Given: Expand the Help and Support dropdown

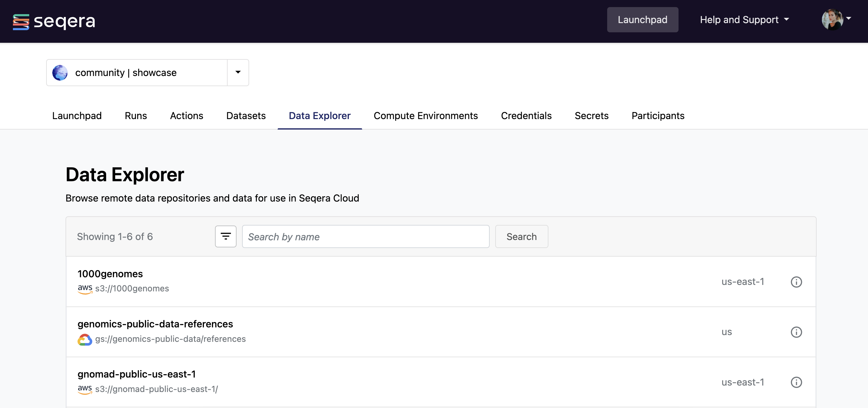Looking at the screenshot, I should [x=744, y=20].
